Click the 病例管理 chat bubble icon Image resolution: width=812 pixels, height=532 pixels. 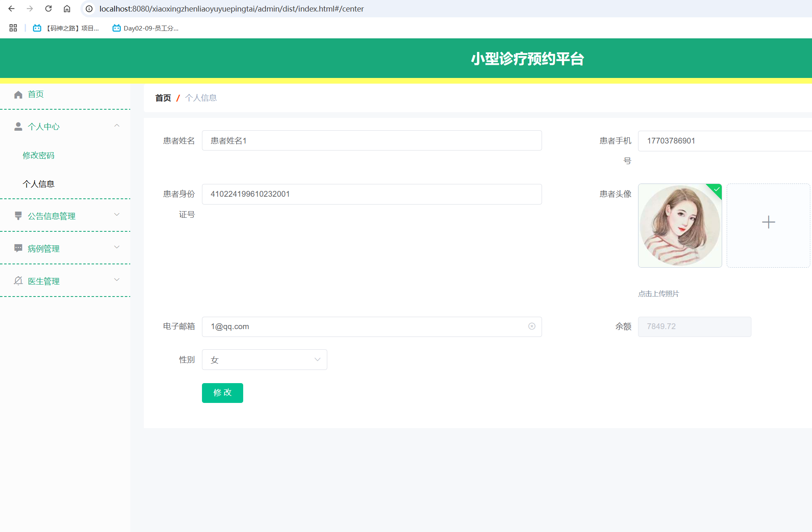[18, 248]
